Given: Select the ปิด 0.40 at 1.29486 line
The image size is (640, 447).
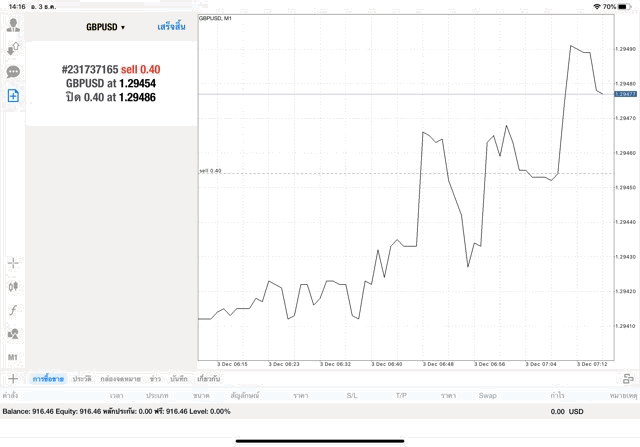Looking at the screenshot, I should [x=111, y=97].
